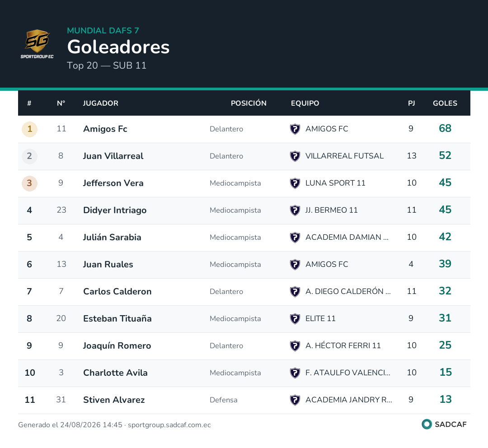
Task: Click the JUGADOR column header
Action: click(100, 103)
